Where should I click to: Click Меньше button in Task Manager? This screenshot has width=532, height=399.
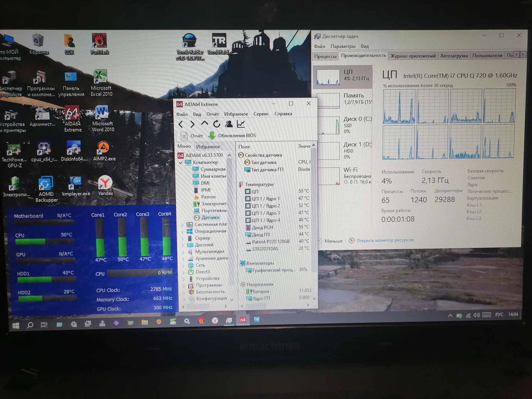tap(333, 241)
